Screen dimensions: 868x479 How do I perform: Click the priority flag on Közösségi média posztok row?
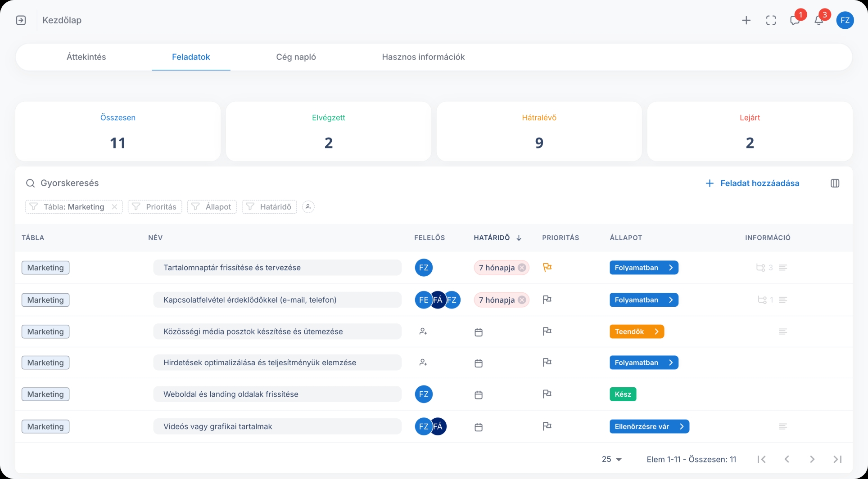[547, 331]
